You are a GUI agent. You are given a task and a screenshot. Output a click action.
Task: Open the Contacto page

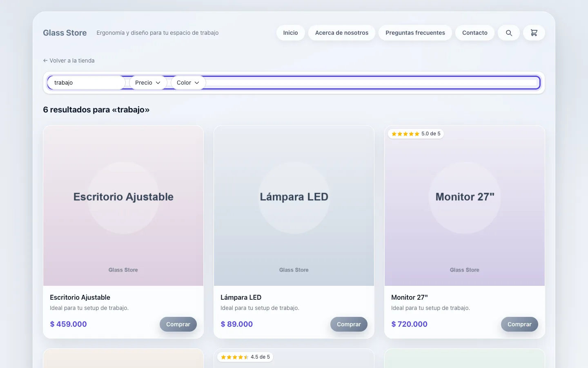point(475,33)
